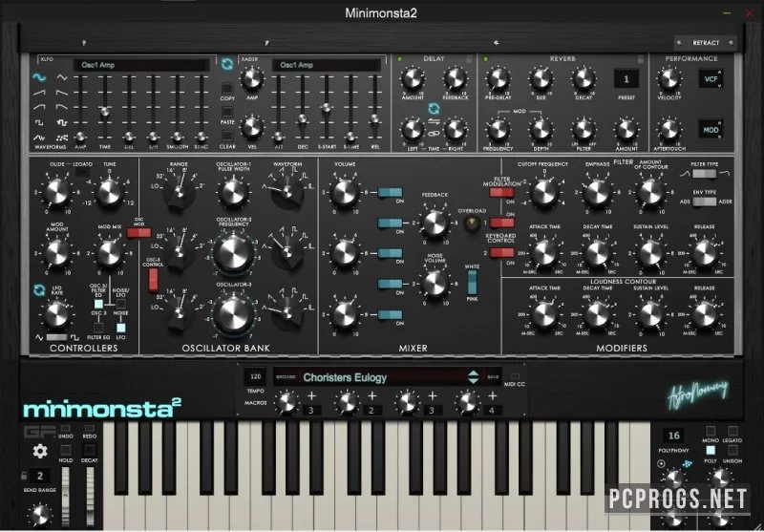Open the Aftertouch MOD destination selector
Image resolution: width=764 pixels, height=532 pixels.
pyautogui.click(x=711, y=130)
